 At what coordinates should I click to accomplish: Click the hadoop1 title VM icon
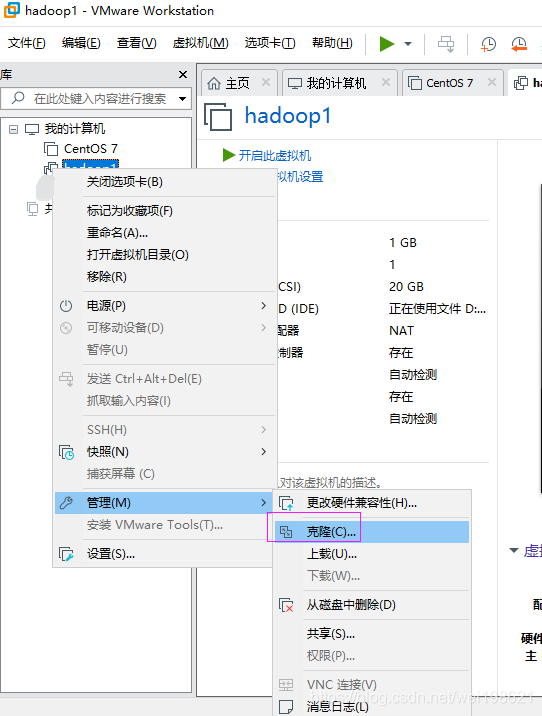pyautogui.click(x=218, y=117)
